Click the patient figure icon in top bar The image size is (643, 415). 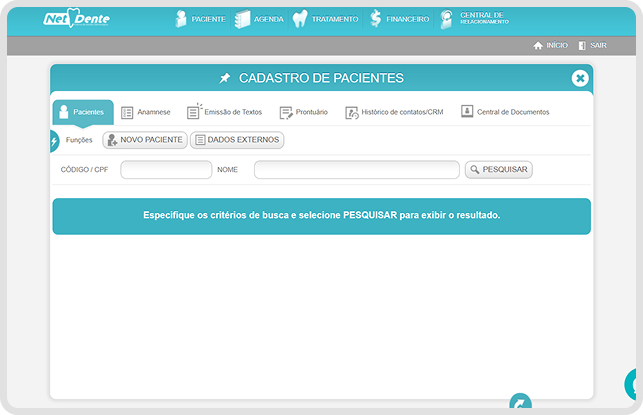[180, 19]
